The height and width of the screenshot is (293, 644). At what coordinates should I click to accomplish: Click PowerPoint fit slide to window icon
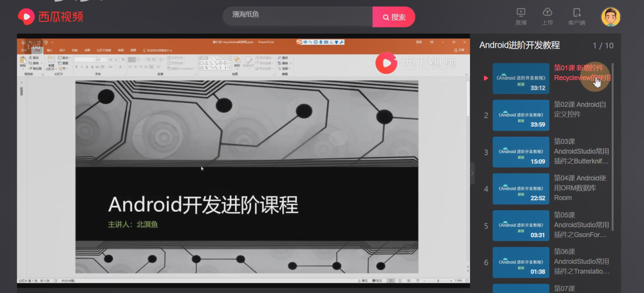466,281
